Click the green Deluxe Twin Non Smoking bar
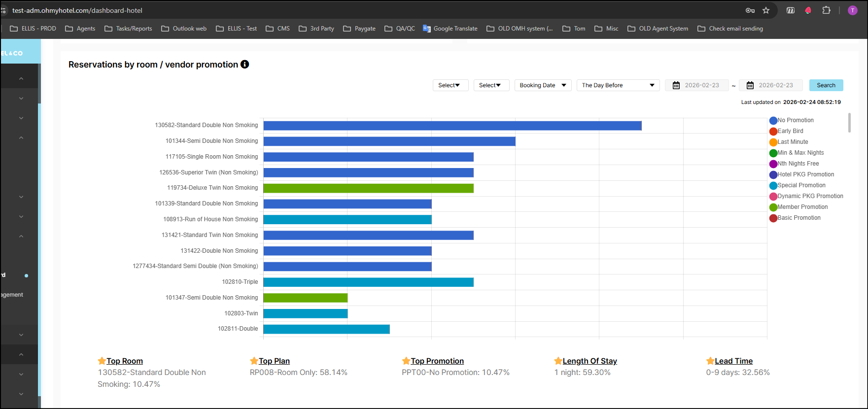 368,188
